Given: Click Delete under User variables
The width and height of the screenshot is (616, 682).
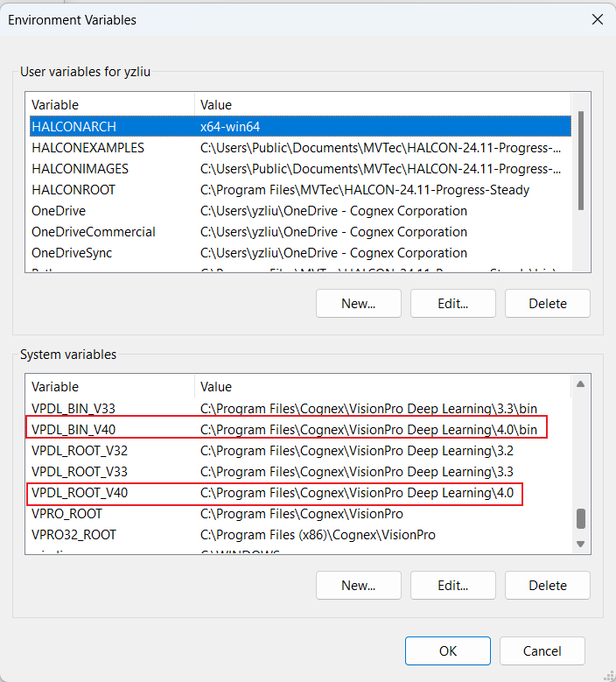Looking at the screenshot, I should (x=547, y=304).
